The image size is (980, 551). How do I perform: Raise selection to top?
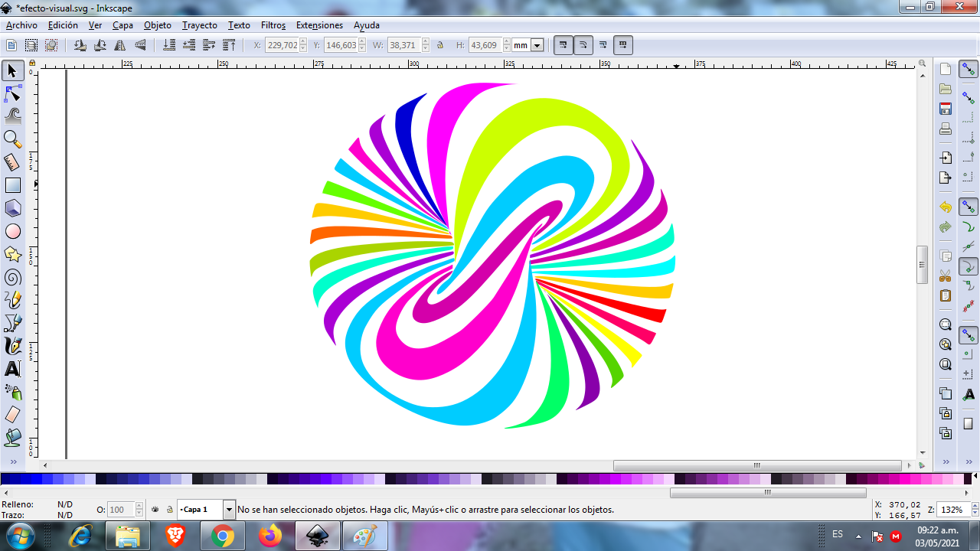[x=229, y=45]
